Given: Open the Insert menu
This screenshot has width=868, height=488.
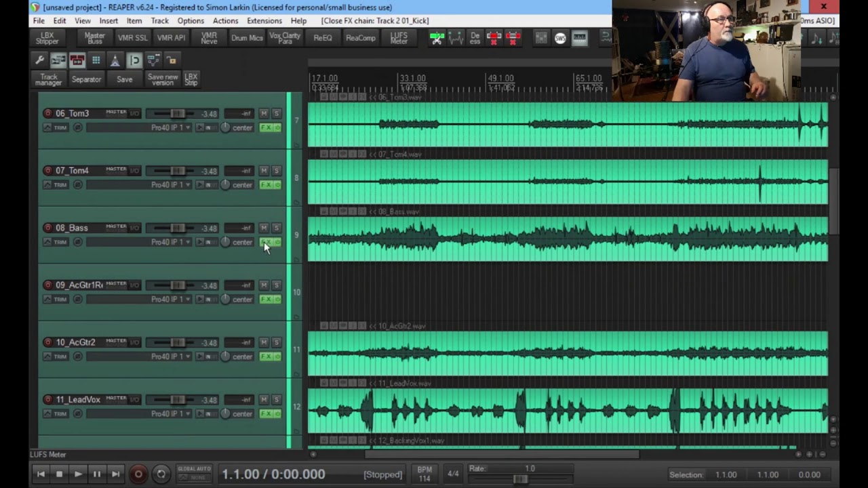Looking at the screenshot, I should click(108, 20).
